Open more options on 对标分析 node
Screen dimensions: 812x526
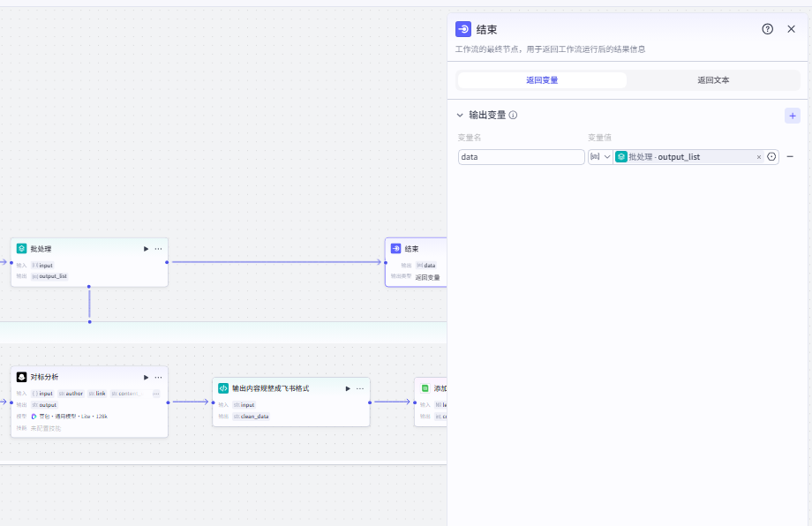[159, 378]
